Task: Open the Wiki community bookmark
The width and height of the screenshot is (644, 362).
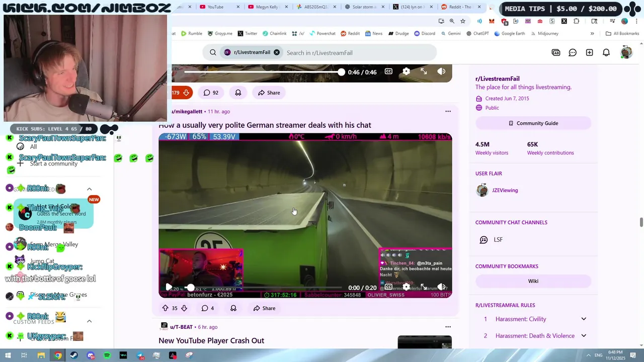Action: coord(533,281)
